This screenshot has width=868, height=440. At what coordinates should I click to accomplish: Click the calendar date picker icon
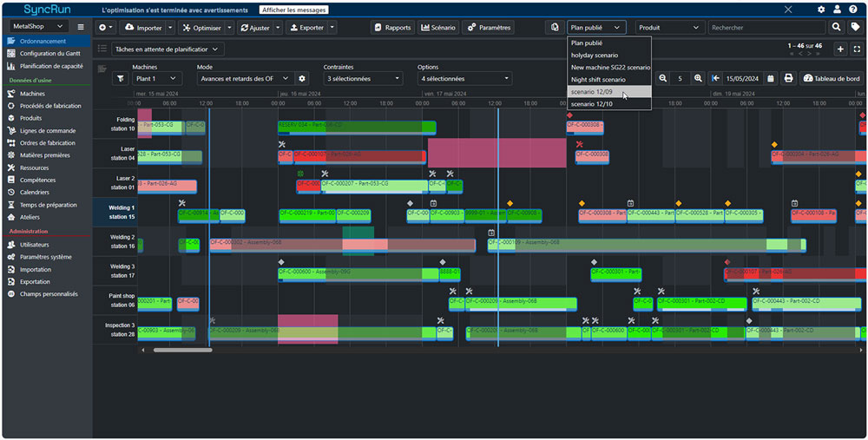771,79
